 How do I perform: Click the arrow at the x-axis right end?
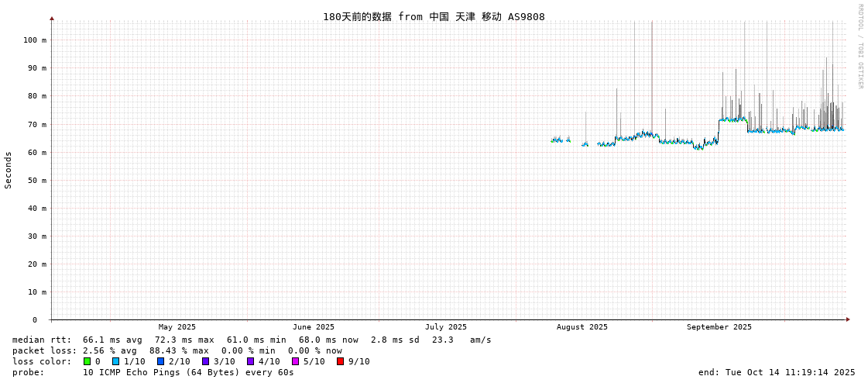(x=848, y=319)
